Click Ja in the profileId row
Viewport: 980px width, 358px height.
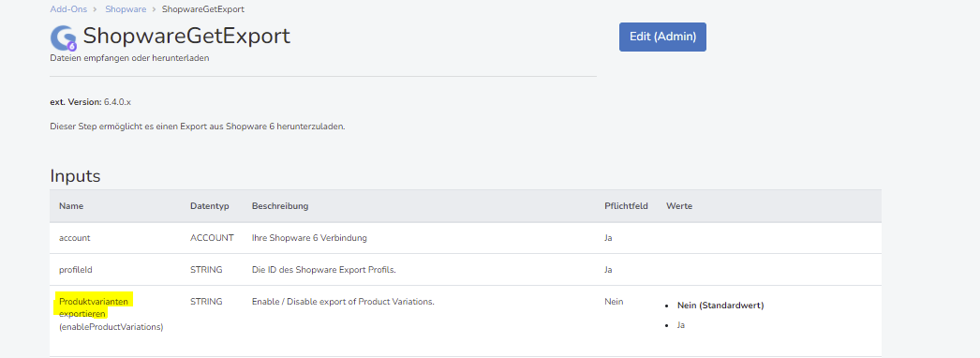click(x=608, y=269)
